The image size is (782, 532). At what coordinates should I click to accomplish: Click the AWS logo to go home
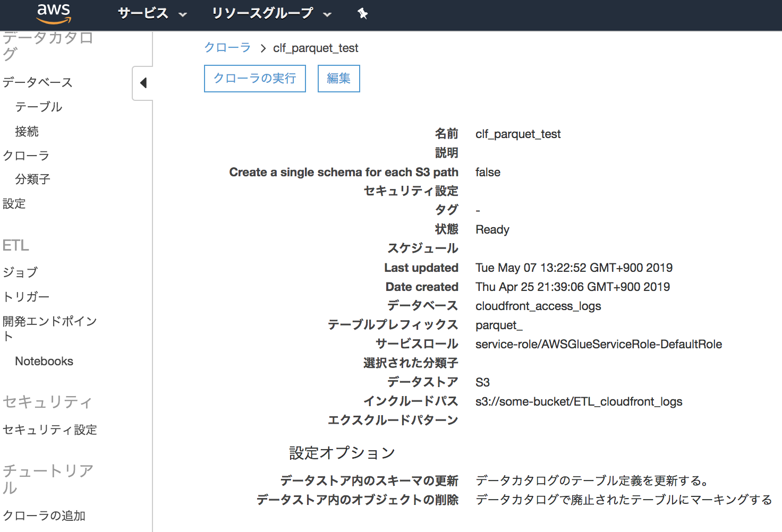click(x=53, y=14)
